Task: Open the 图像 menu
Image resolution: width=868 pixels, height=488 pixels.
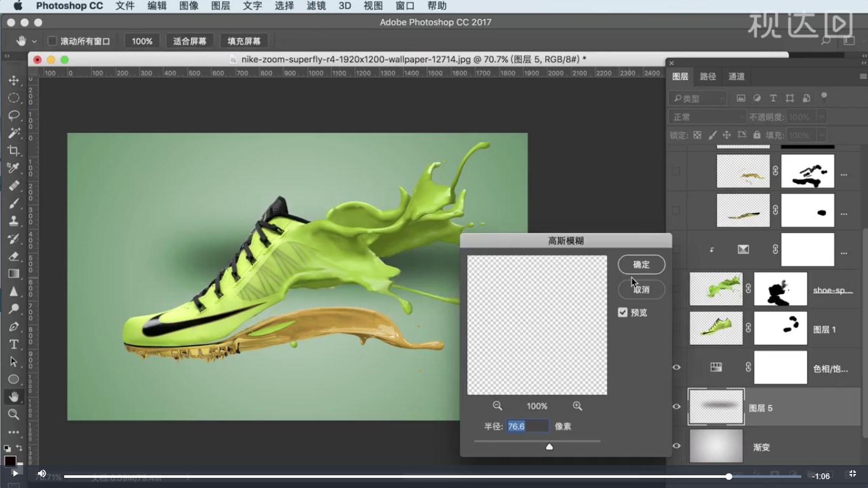Action: 189,6
